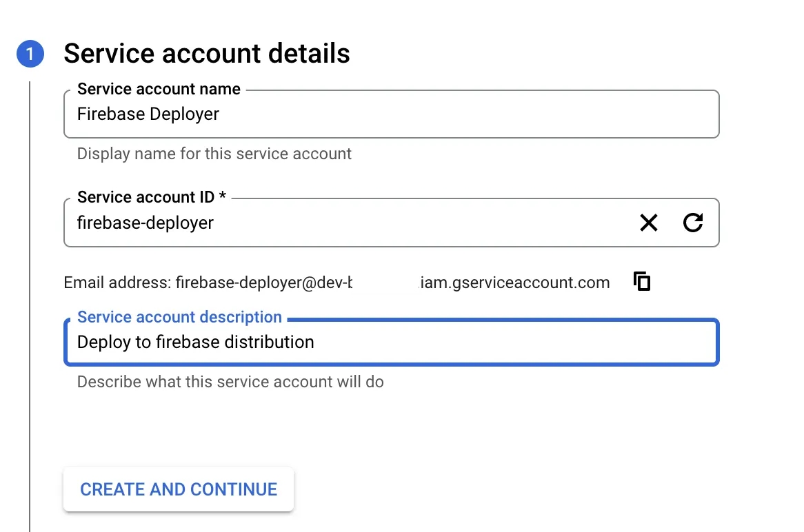804x532 pixels.
Task: Click the 'Deploy to firebase distribution' text
Action: point(195,342)
